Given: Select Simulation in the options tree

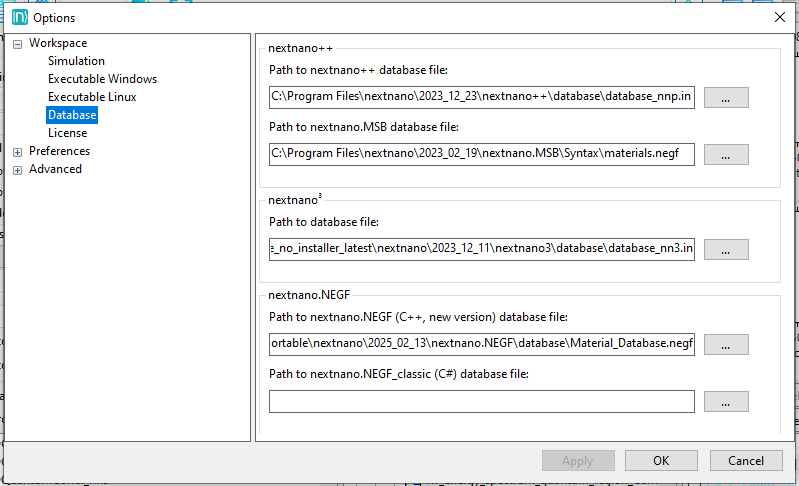Looking at the screenshot, I should [x=76, y=61].
